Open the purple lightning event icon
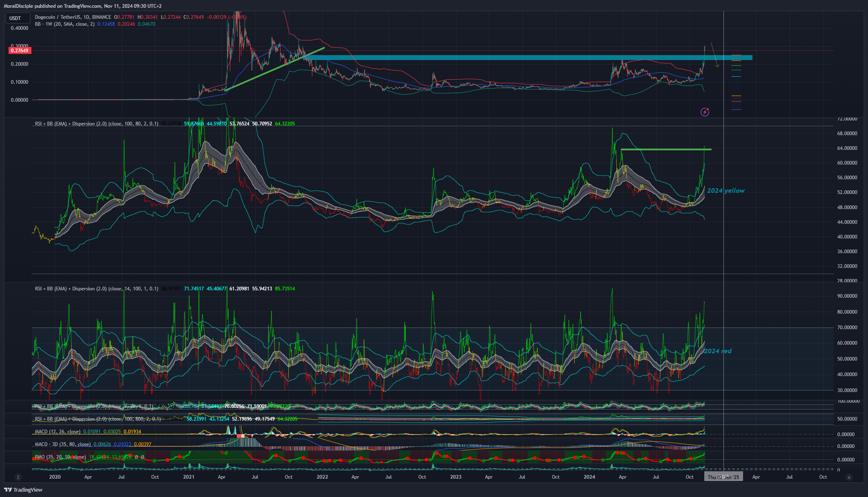The width and height of the screenshot is (868, 497). pos(705,112)
